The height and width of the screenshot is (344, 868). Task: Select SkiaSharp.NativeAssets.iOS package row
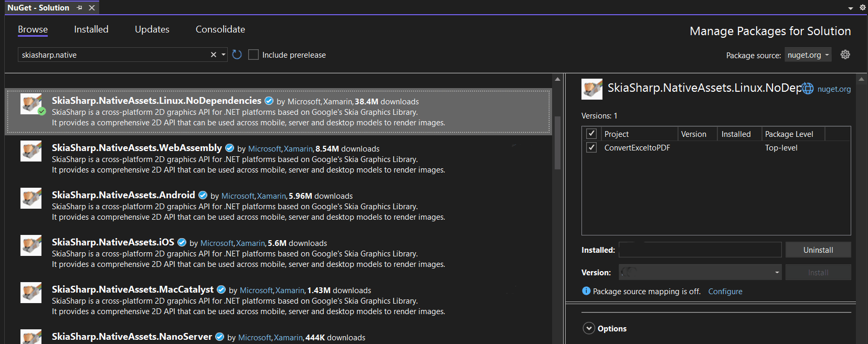coord(278,253)
